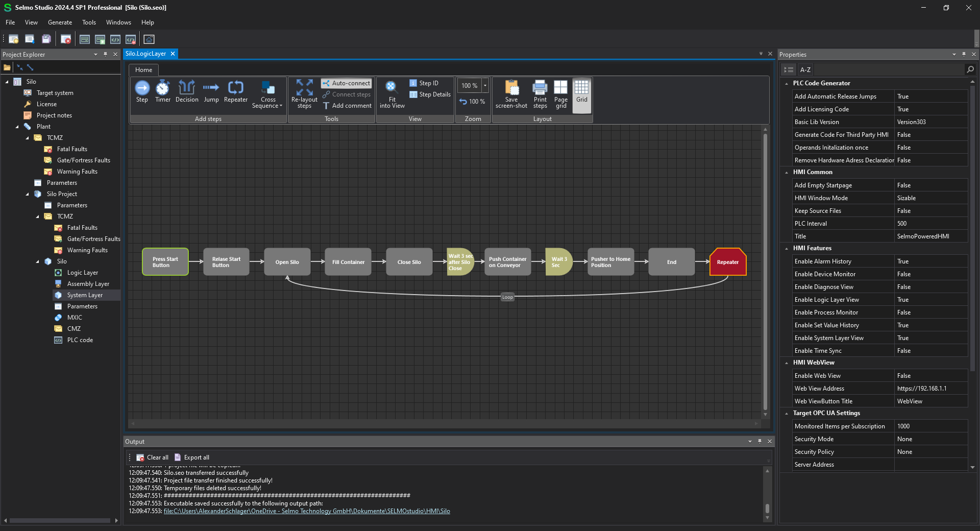Open the Windows menu

[118, 22]
